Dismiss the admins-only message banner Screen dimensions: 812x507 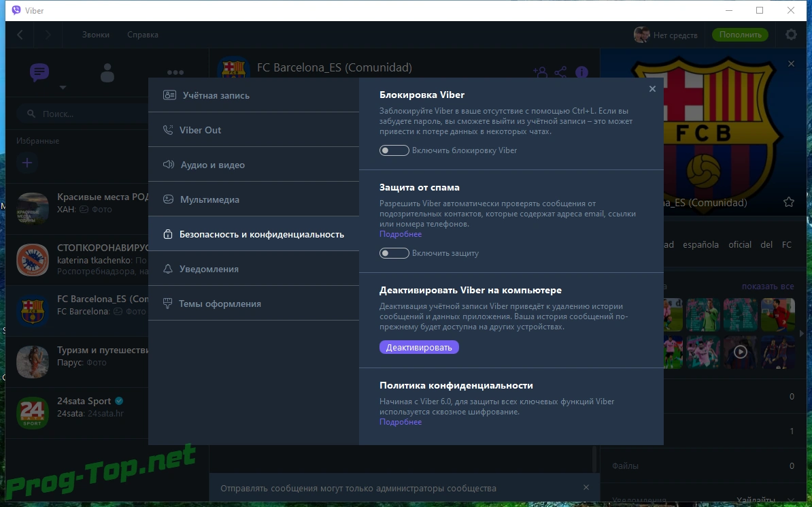click(x=586, y=487)
